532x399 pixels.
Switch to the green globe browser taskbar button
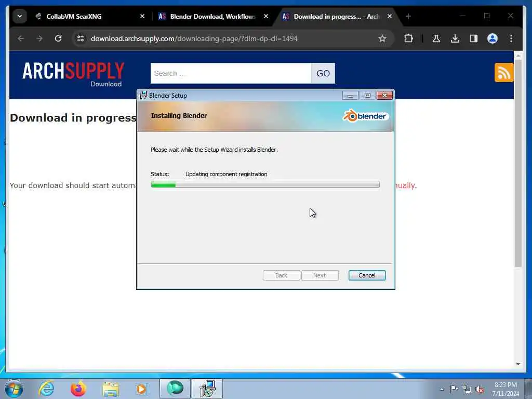pos(175,389)
